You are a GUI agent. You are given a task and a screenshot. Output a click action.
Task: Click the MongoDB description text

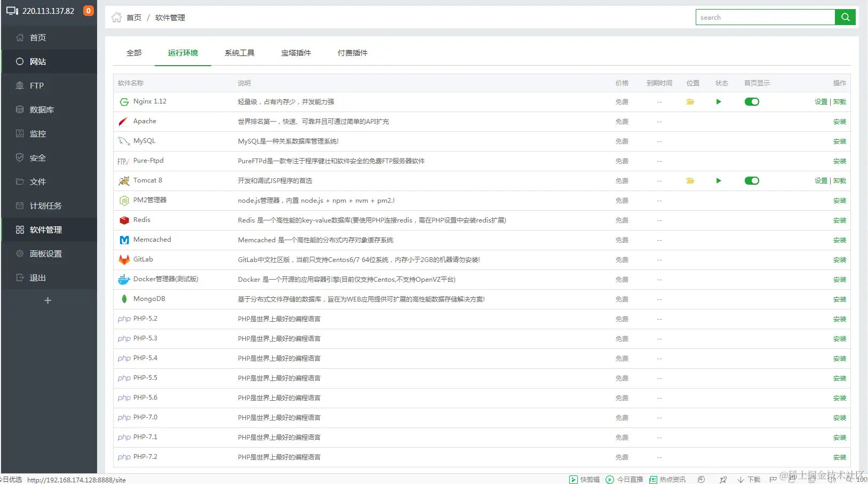click(361, 299)
